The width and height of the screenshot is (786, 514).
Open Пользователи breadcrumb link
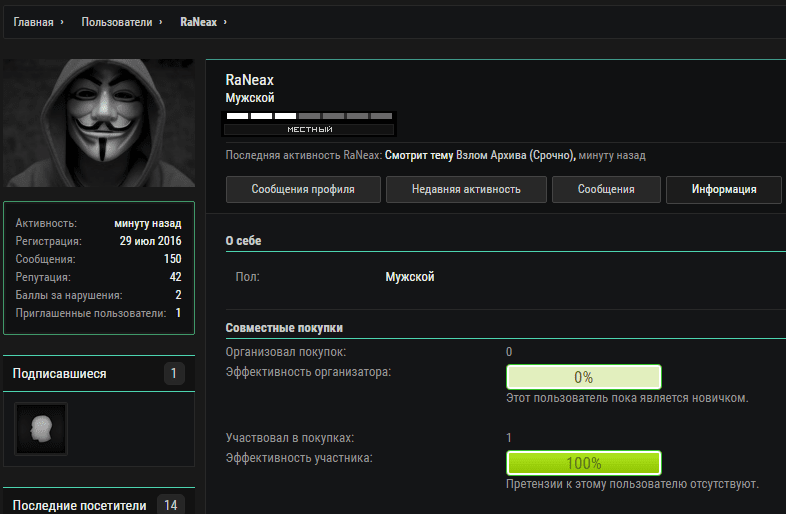coord(117,21)
